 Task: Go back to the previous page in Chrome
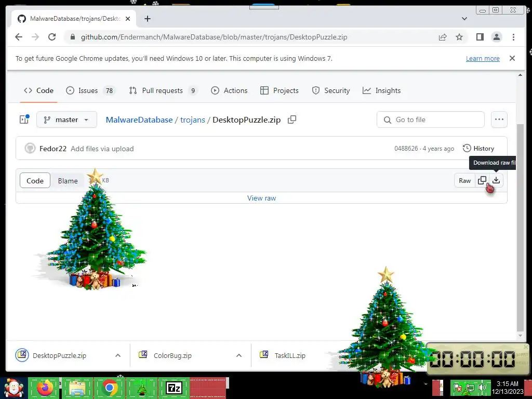(19, 37)
